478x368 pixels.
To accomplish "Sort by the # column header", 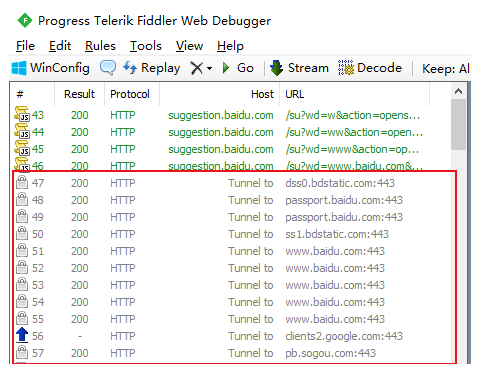I will (20, 94).
